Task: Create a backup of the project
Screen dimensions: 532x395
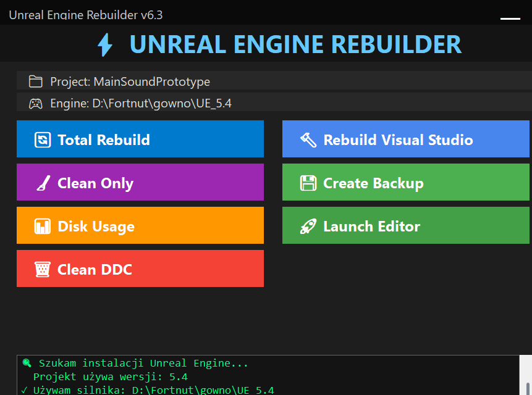Action: coord(405,182)
